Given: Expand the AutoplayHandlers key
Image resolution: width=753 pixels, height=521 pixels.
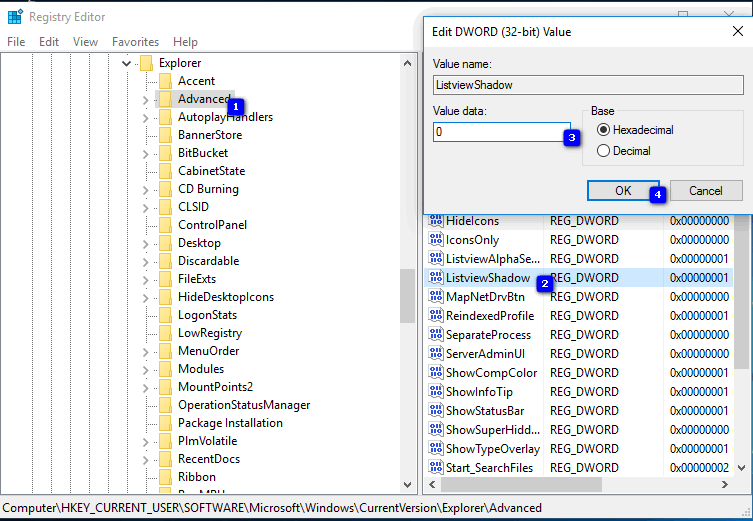Looking at the screenshot, I should (x=146, y=118).
